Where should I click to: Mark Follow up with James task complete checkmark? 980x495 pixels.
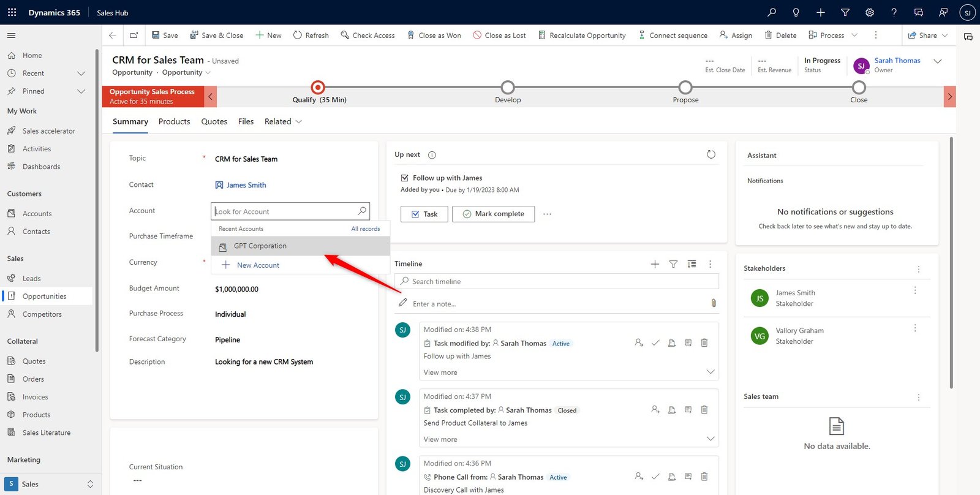pyautogui.click(x=655, y=343)
